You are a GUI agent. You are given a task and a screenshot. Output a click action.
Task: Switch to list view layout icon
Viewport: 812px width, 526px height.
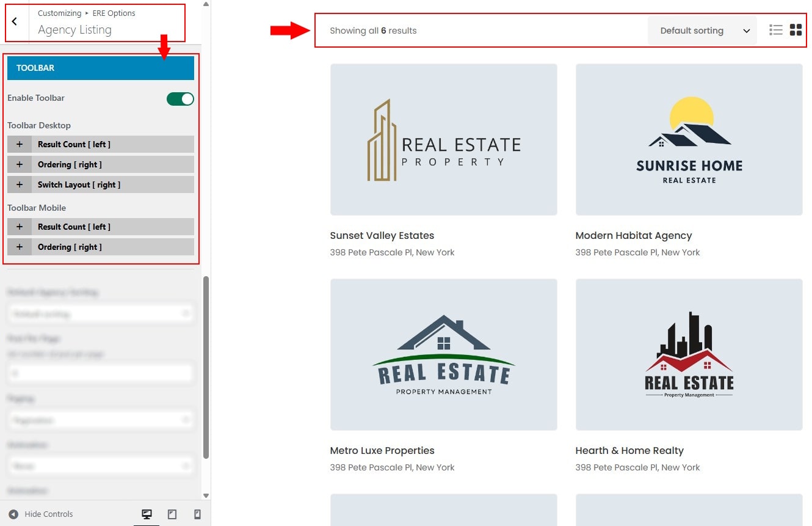775,30
